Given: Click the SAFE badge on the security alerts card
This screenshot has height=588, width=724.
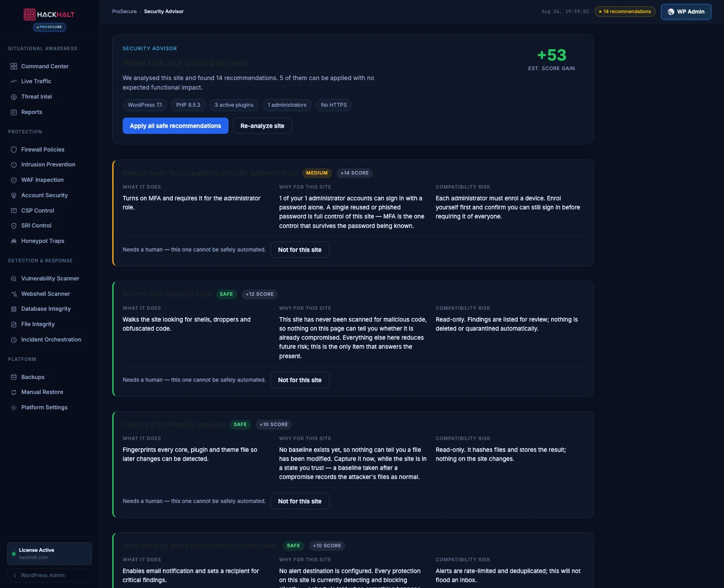Looking at the screenshot, I should [x=293, y=545].
